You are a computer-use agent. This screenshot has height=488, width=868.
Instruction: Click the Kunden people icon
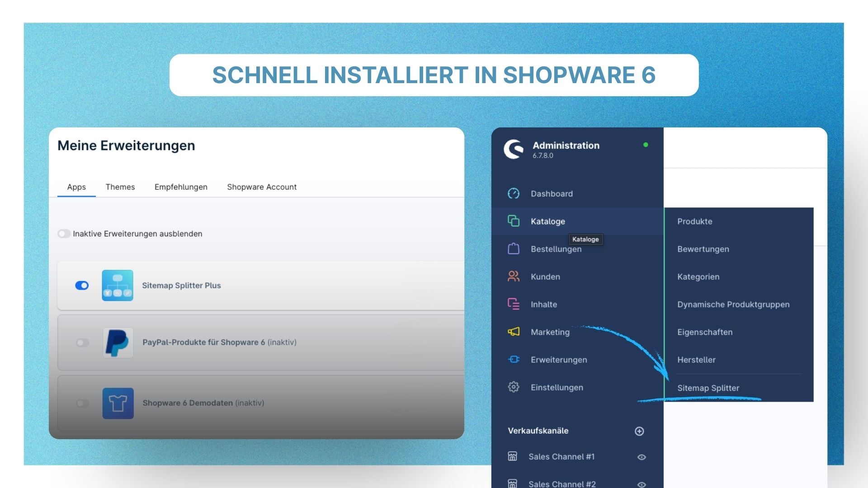pos(514,277)
